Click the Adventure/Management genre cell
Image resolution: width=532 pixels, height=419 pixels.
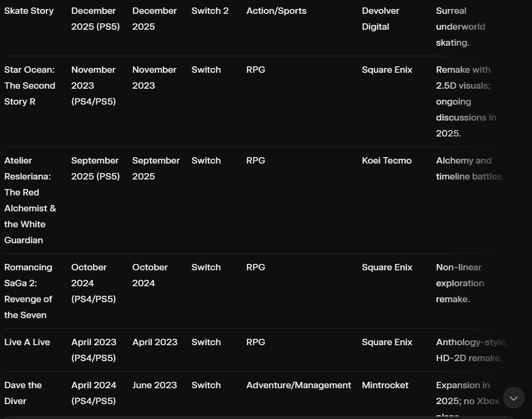pyautogui.click(x=299, y=385)
